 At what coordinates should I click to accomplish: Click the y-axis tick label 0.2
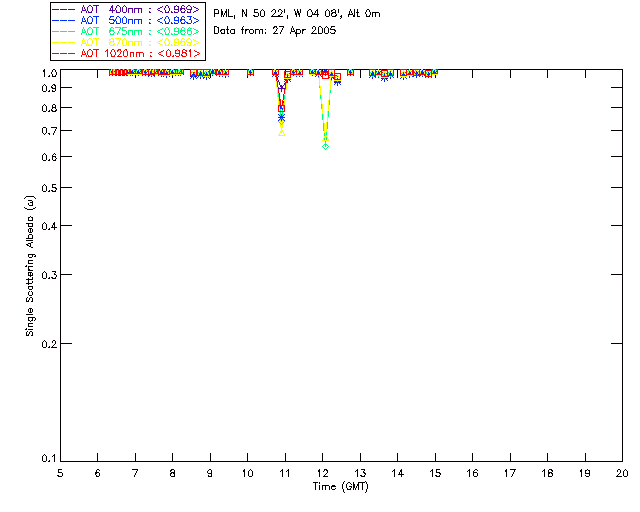tap(49, 344)
